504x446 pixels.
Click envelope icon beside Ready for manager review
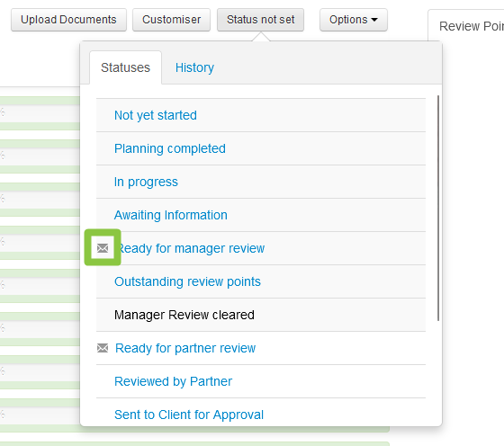(x=103, y=248)
